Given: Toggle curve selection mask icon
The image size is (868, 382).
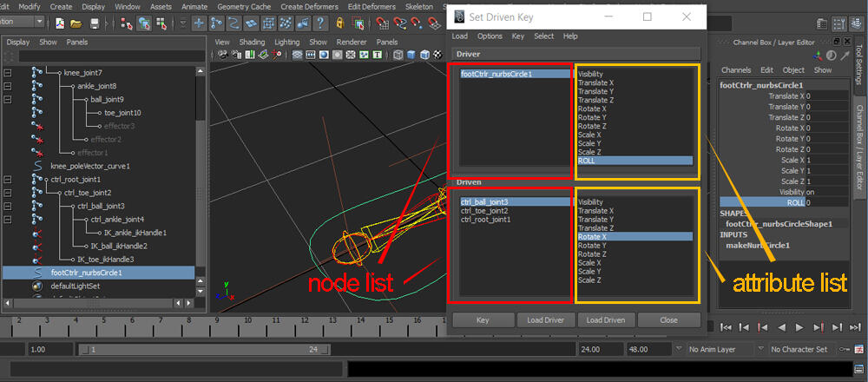Looking at the screenshot, I should tap(233, 23).
